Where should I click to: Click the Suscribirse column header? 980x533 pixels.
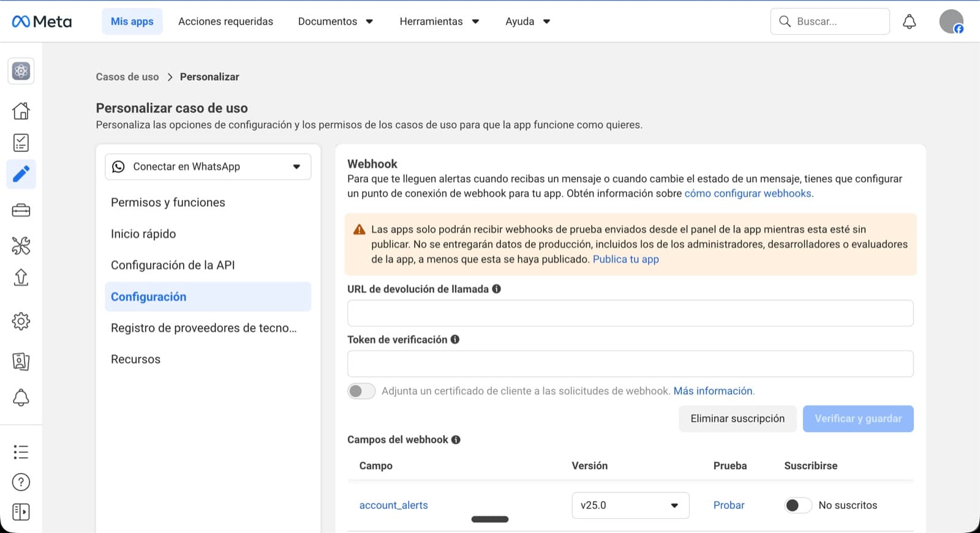pos(811,466)
